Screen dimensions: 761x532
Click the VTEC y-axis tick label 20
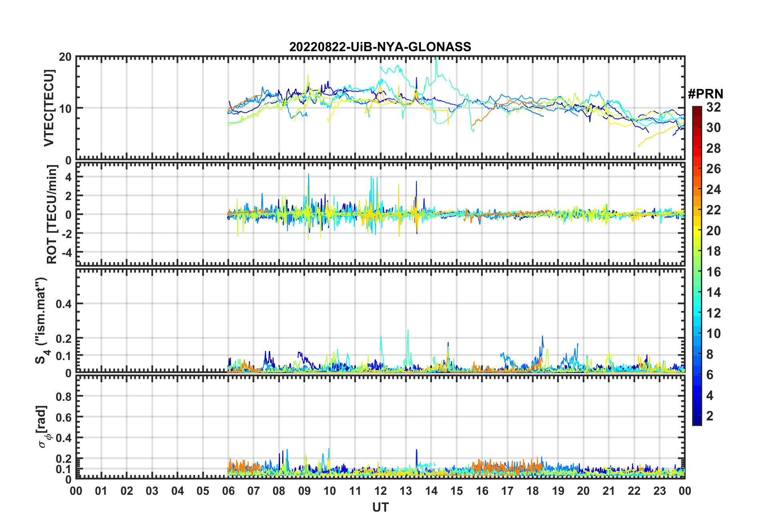(x=65, y=57)
